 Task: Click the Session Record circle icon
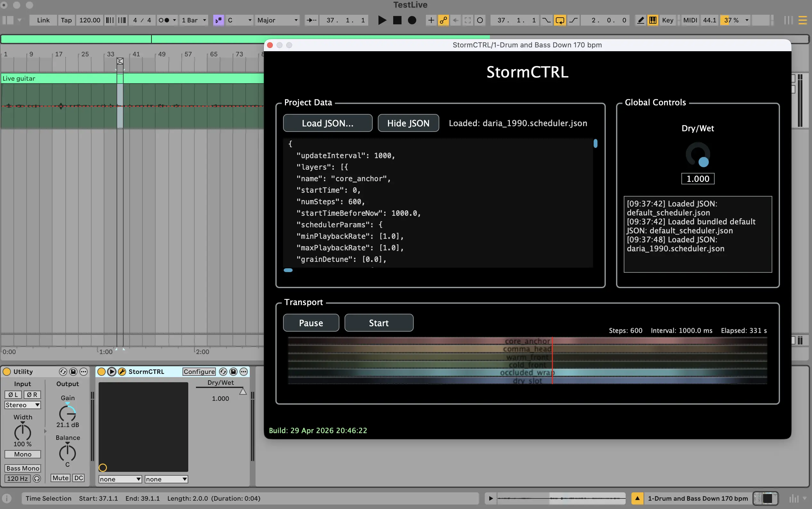point(480,20)
